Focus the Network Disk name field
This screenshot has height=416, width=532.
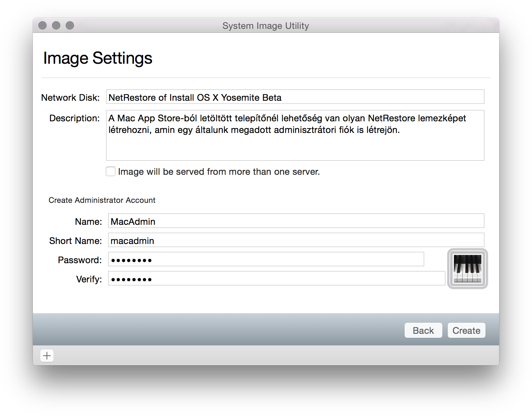(295, 97)
